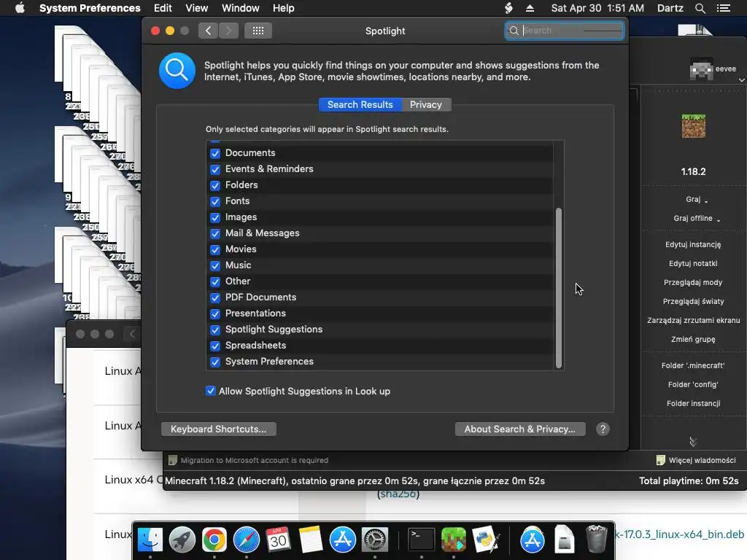This screenshot has width=747, height=560.
Task: Open Finder from the Dock
Action: (150, 540)
